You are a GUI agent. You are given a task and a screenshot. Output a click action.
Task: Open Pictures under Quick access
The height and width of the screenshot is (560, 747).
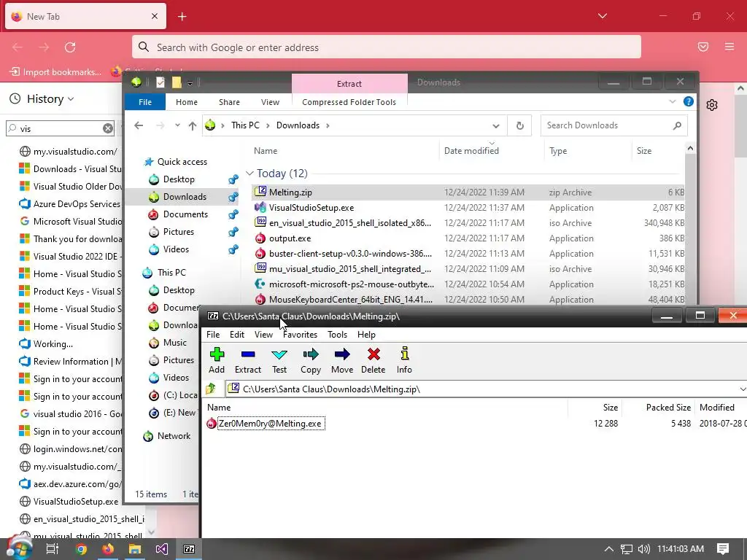(x=178, y=232)
